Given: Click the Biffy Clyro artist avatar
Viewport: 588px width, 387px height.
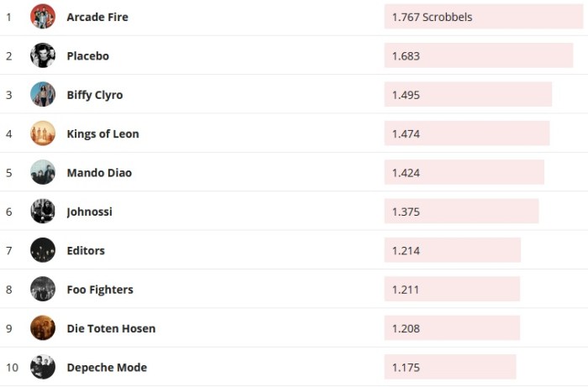Looking at the screenshot, I should tap(43, 95).
